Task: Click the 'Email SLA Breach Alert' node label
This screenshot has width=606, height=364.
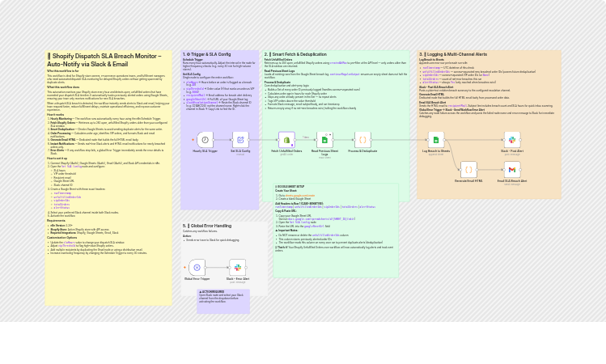Action: 512,181
